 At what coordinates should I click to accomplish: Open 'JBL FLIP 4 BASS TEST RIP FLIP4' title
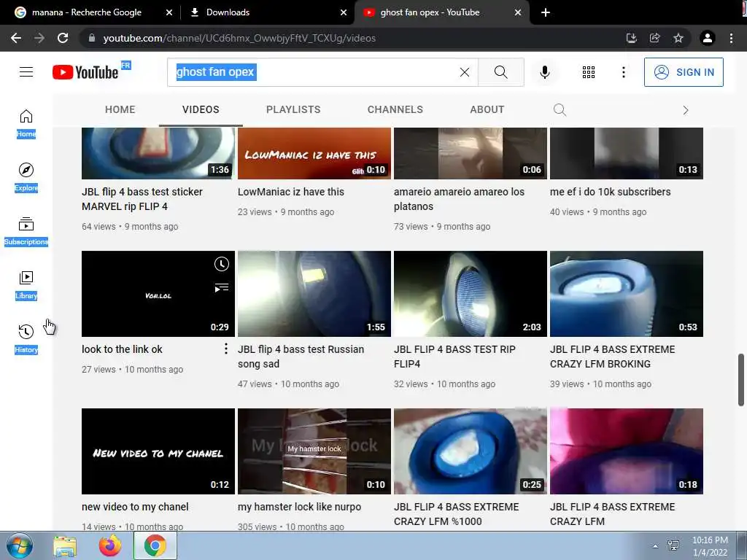point(454,357)
